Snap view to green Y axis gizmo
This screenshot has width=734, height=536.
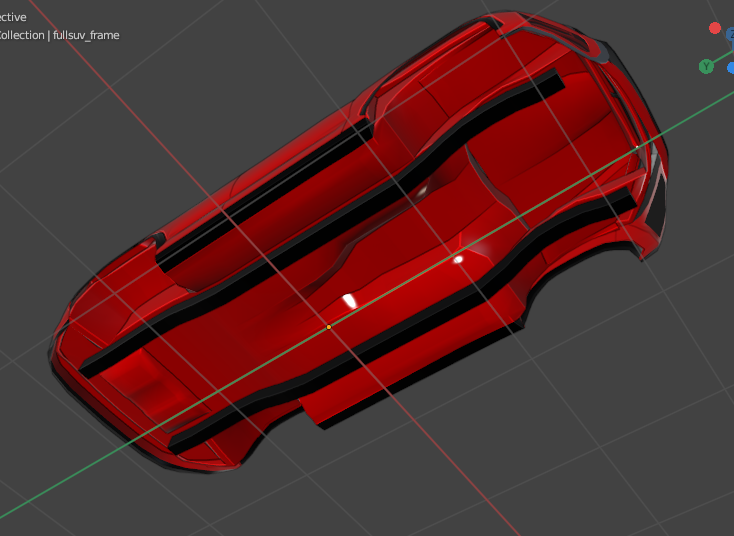click(706, 66)
